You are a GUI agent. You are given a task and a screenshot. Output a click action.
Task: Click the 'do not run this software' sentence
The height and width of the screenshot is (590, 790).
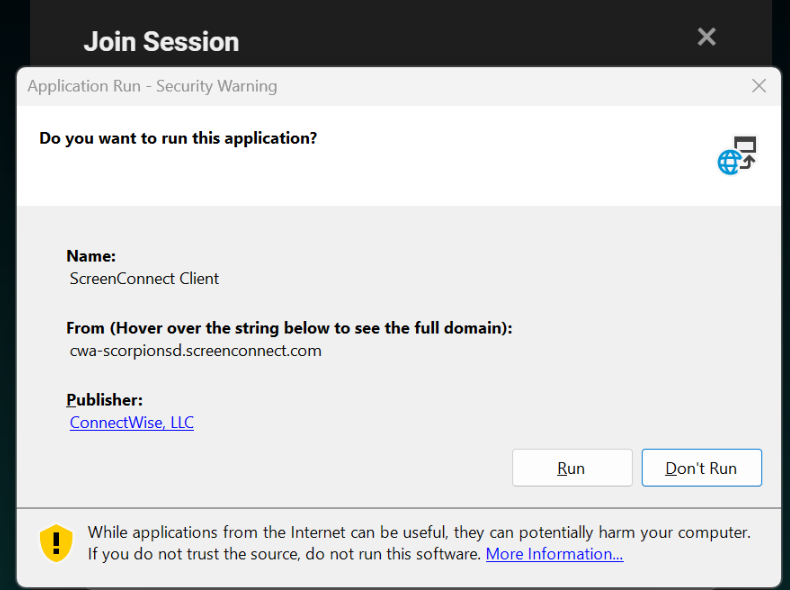point(285,554)
